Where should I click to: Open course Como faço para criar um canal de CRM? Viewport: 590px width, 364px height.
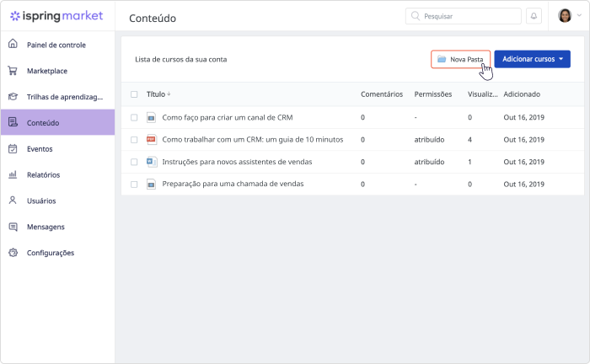point(228,117)
